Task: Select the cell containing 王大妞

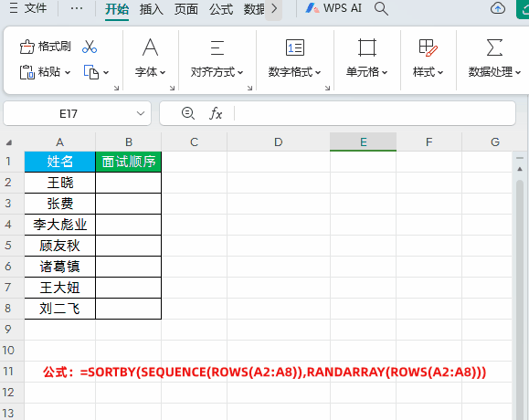Action: 59,288
